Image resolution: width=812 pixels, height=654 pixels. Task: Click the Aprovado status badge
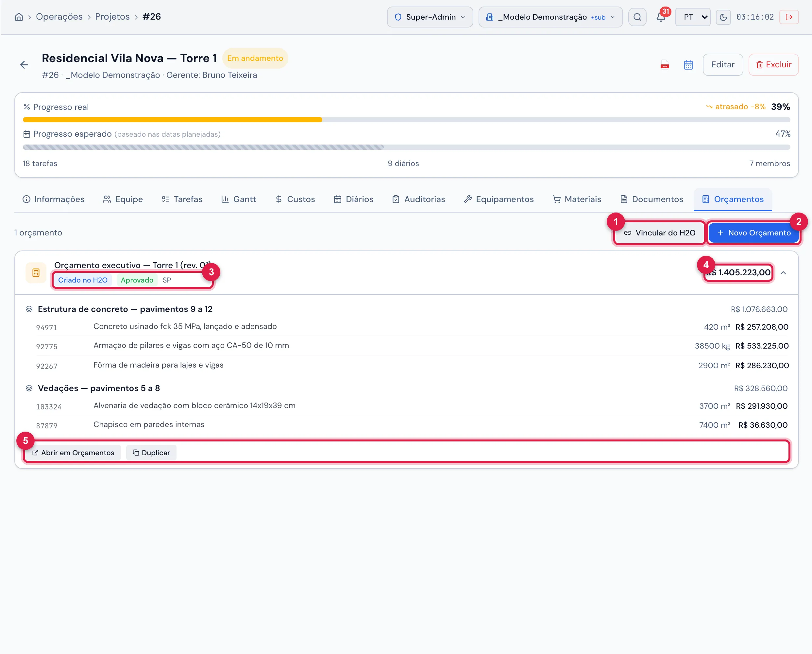click(137, 280)
